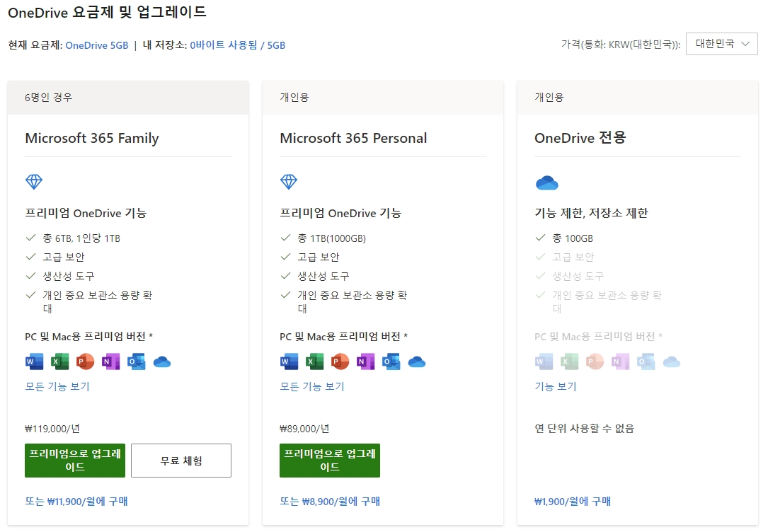Click 또는 ₩11,900/월에 구매 link

tap(76, 501)
